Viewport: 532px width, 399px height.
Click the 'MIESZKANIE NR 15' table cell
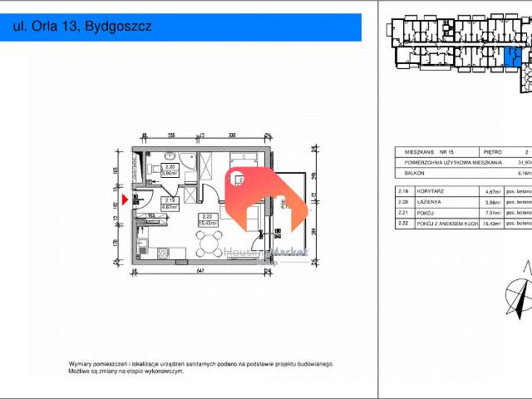tap(437, 152)
